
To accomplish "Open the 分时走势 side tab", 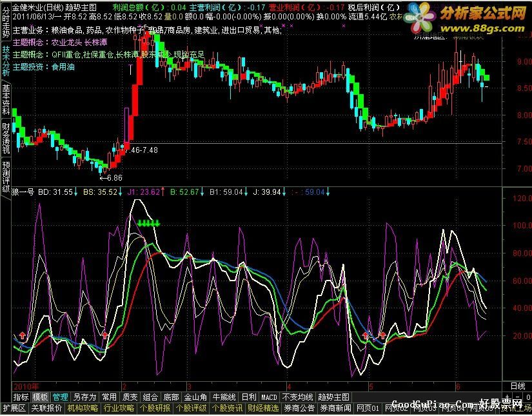I will pyautogui.click(x=6, y=22).
